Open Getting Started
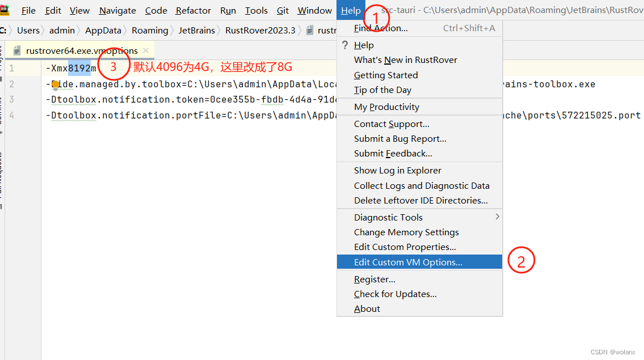 [419, 75]
